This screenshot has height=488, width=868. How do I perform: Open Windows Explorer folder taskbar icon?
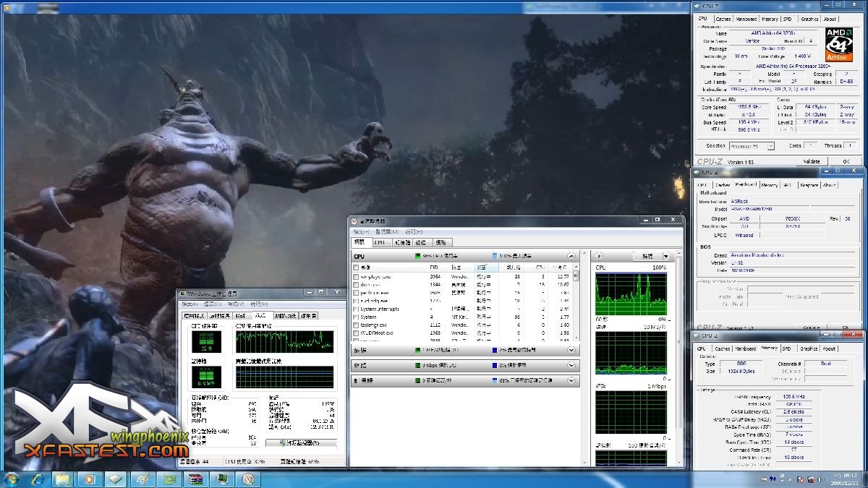[63, 479]
